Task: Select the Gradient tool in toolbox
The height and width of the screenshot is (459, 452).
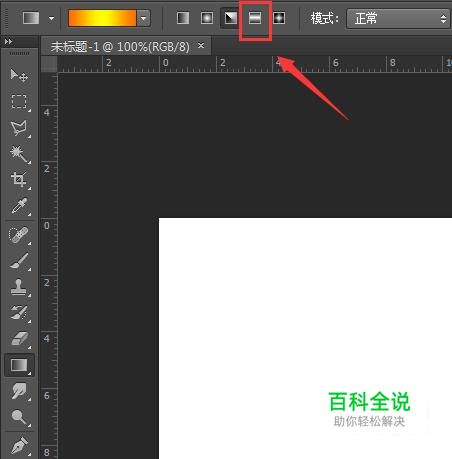Action: (19, 365)
